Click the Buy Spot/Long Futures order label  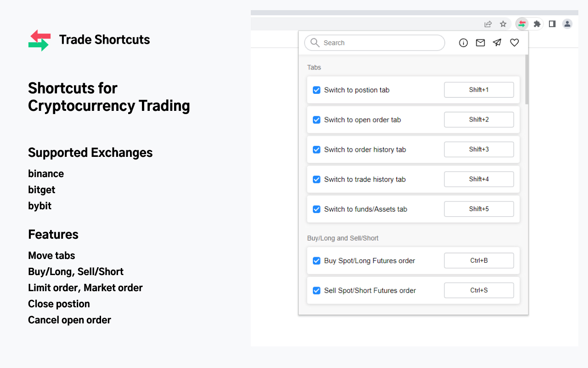pos(369,261)
